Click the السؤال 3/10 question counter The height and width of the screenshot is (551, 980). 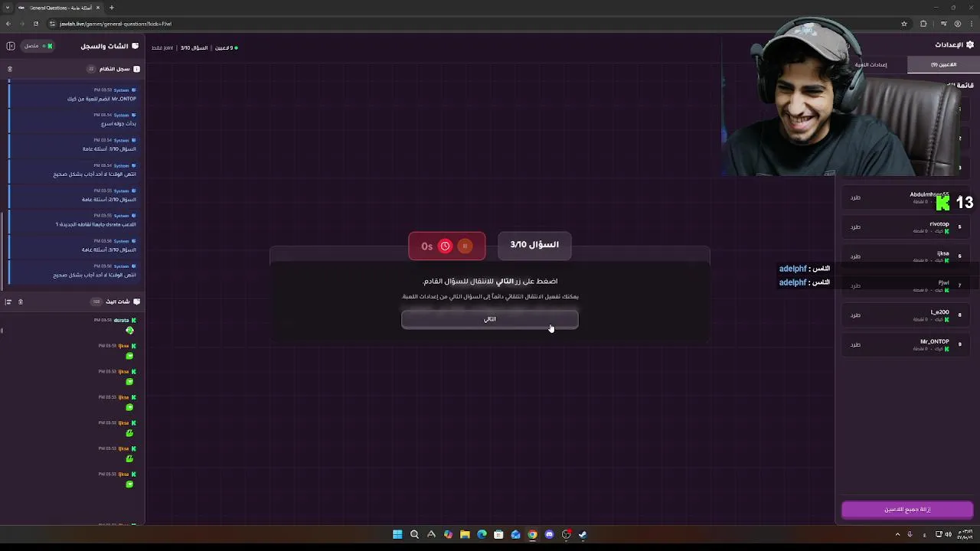pyautogui.click(x=534, y=245)
